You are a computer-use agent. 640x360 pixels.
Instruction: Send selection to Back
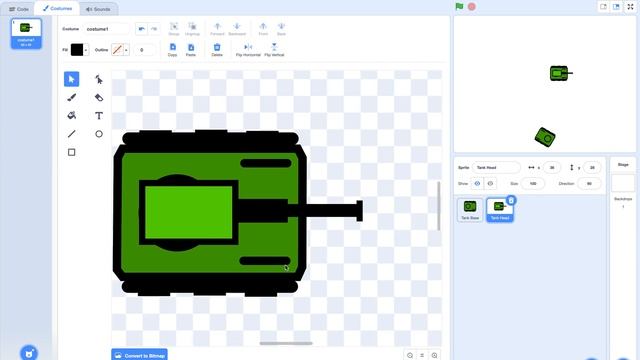pyautogui.click(x=281, y=29)
